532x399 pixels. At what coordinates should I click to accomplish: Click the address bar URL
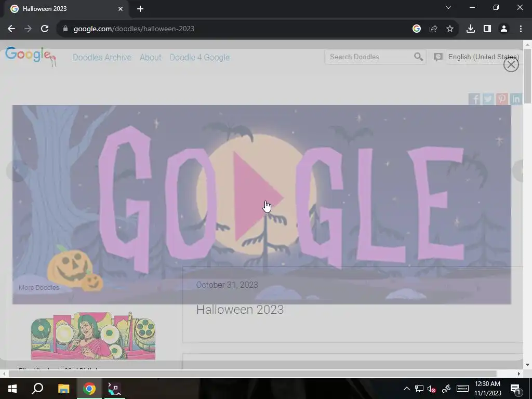click(134, 29)
